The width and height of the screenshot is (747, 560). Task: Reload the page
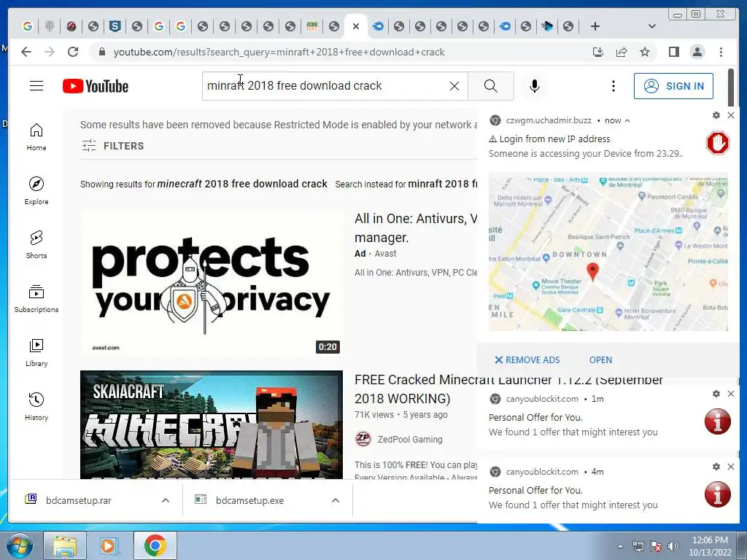[72, 52]
